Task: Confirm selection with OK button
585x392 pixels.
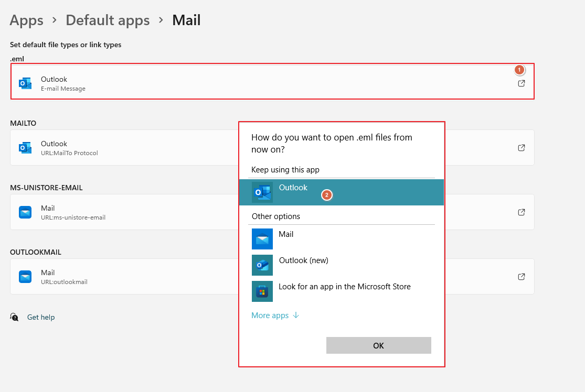Action: click(378, 345)
